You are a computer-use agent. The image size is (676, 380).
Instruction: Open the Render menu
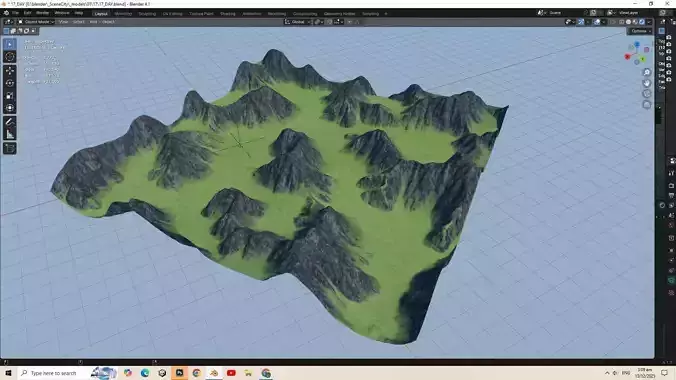[42, 13]
